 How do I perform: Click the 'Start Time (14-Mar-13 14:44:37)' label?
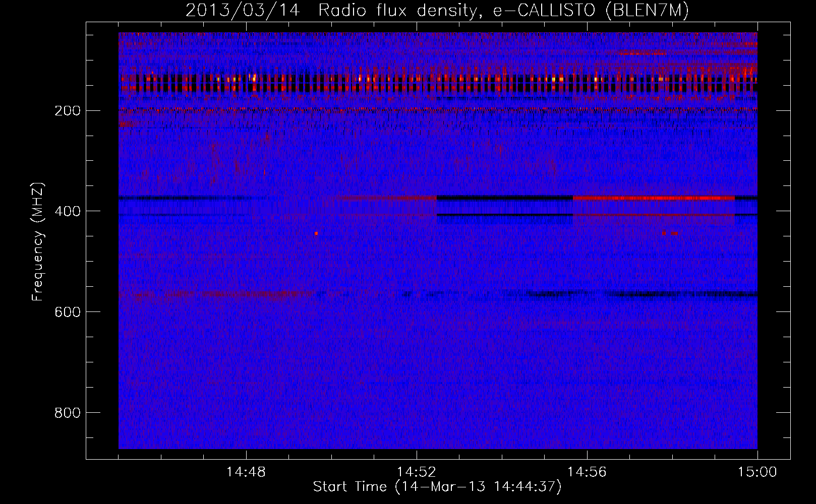click(x=437, y=487)
